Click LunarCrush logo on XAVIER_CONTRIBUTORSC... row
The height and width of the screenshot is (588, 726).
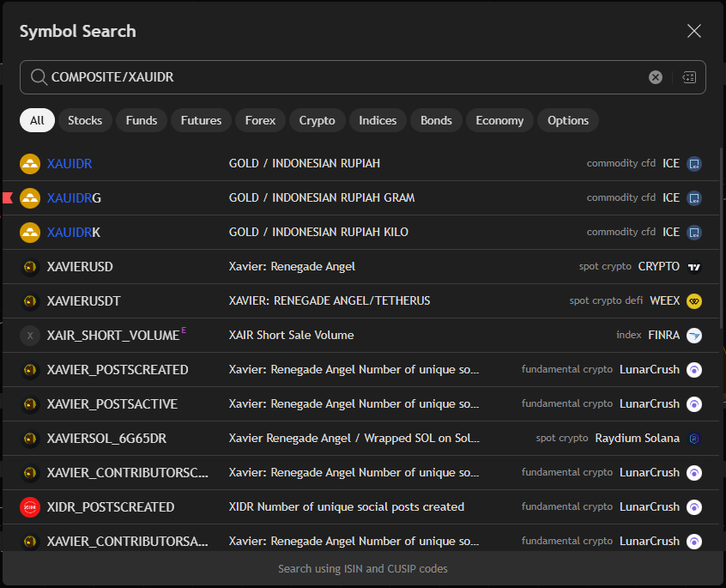coord(694,473)
